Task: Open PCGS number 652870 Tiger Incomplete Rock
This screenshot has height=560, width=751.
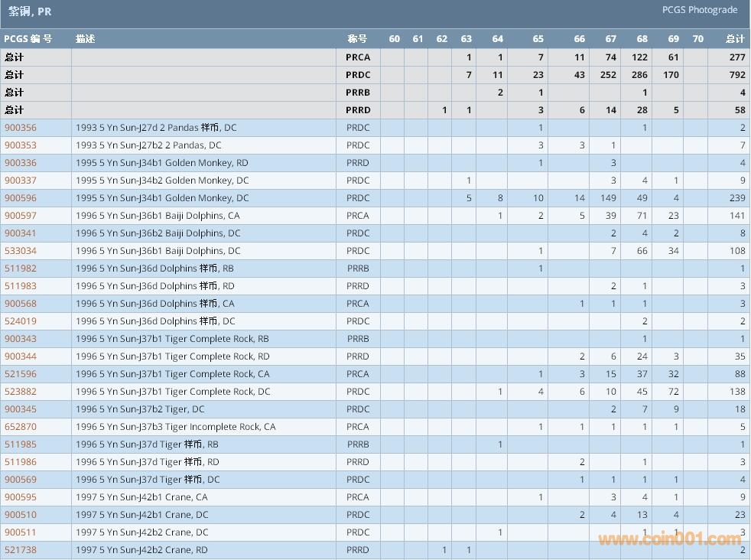Action: [21, 427]
